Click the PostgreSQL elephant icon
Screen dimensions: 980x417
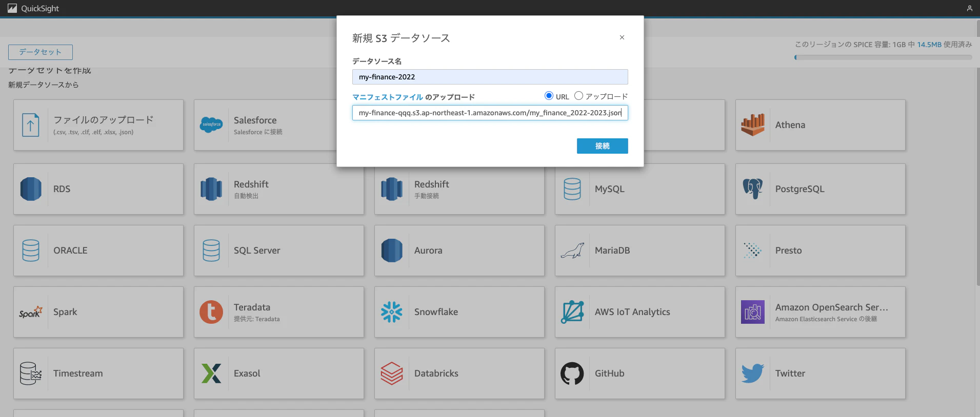click(x=753, y=189)
